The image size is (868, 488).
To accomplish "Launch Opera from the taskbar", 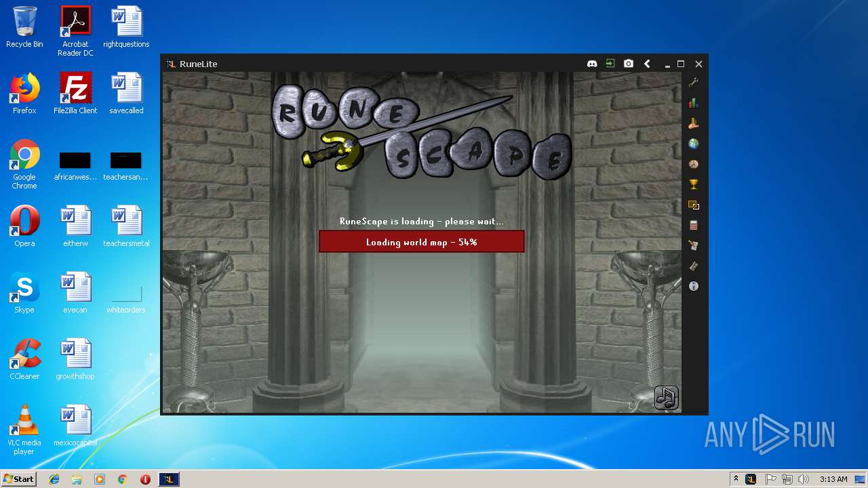I will [x=145, y=479].
